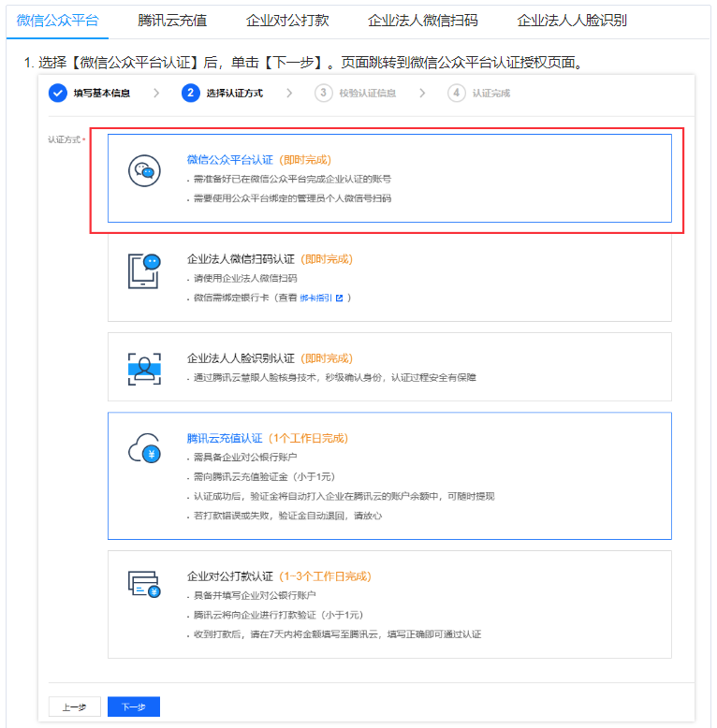The image size is (717, 728).
Task: Click text 通过腾讯云慧眼人脸核身技术
Action: [x=255, y=378]
